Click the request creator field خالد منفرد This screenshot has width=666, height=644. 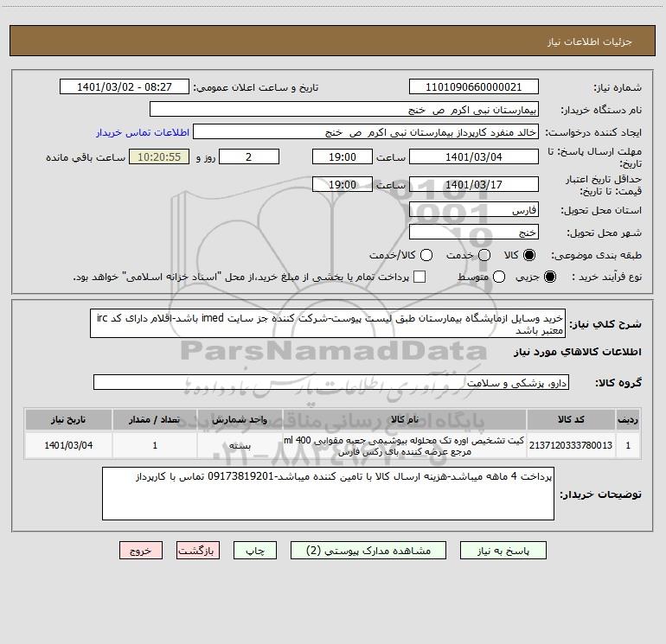click(x=366, y=131)
